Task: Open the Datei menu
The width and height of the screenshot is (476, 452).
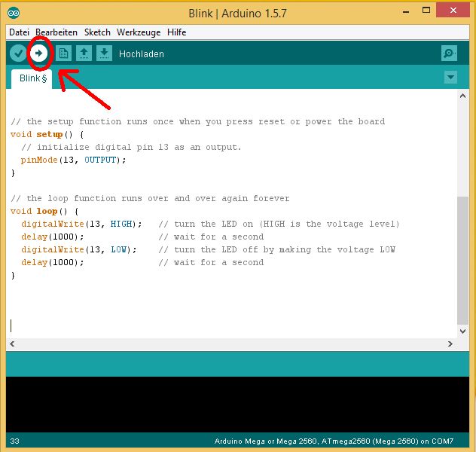Action: 19,32
